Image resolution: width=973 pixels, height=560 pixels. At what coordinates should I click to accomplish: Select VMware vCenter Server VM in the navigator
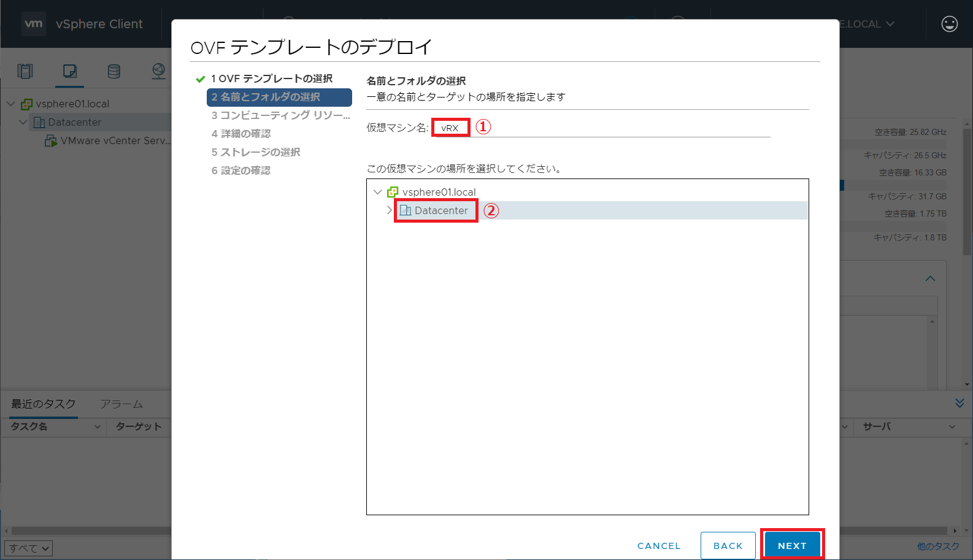[x=116, y=140]
